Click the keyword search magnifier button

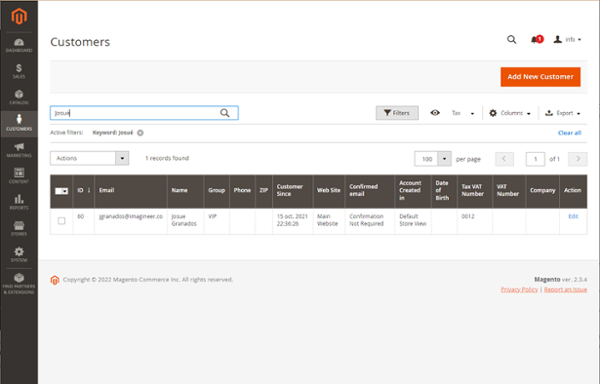[x=225, y=113]
